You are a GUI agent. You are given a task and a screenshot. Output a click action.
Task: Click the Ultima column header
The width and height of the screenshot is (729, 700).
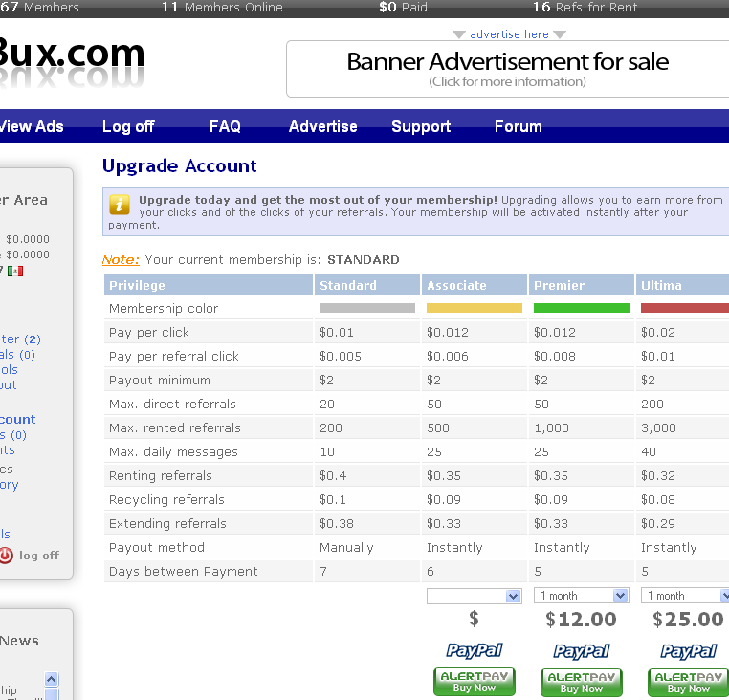point(682,285)
